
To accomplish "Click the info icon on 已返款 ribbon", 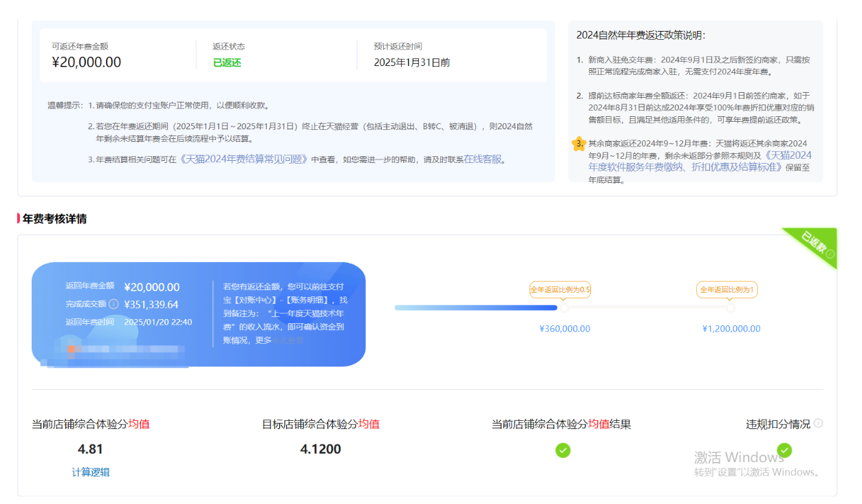I will 830,254.
